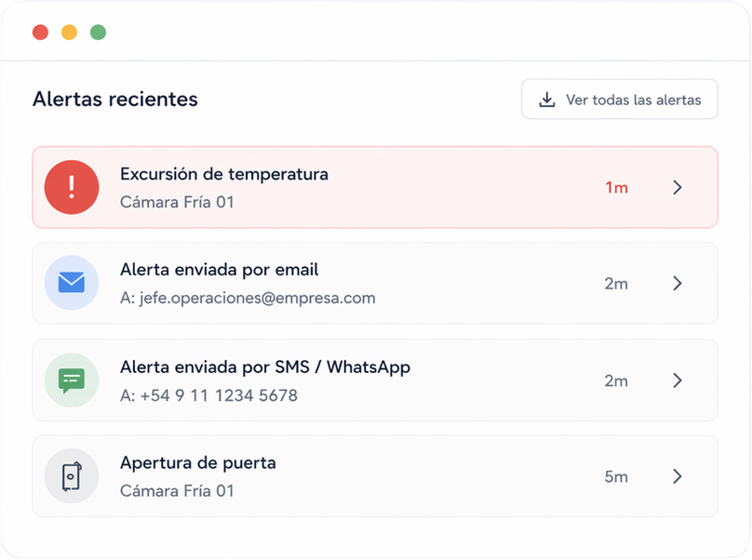Viewport: 752px width, 560px height.
Task: Expand the email alert row chevron
Action: click(678, 284)
